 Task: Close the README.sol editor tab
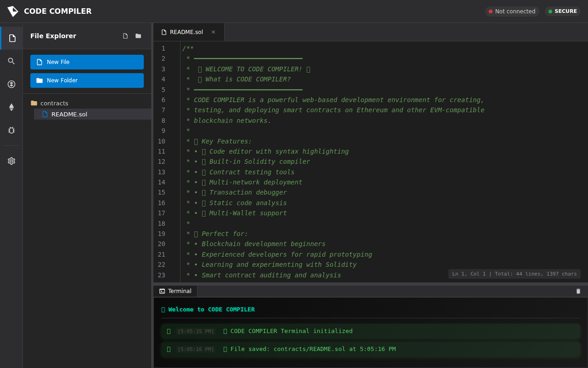(x=213, y=32)
